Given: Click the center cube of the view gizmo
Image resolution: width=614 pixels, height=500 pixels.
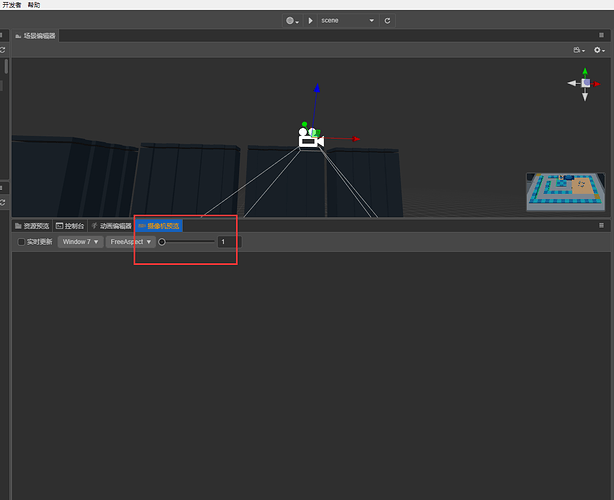Looking at the screenshot, I should pos(586,83).
